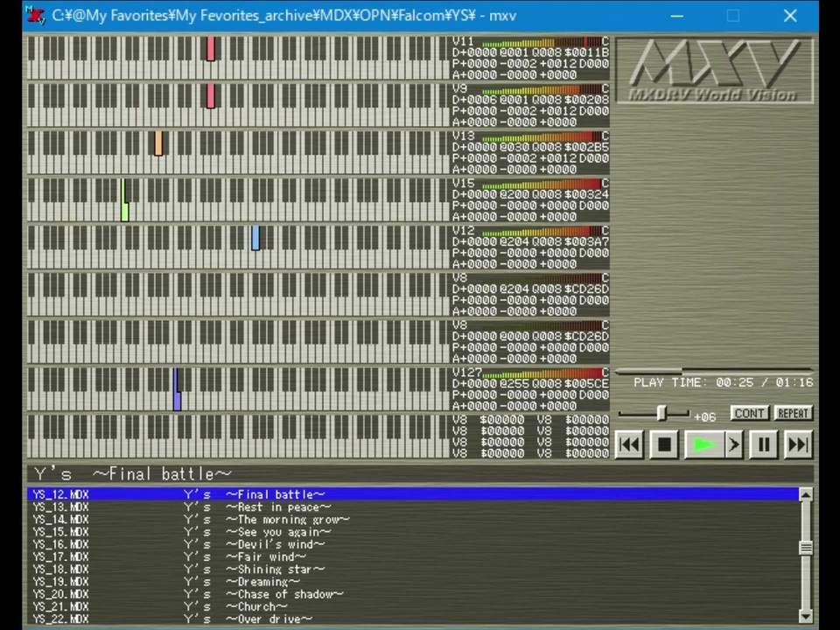Click the playlist scrollbar down arrow

pyautogui.click(x=806, y=616)
